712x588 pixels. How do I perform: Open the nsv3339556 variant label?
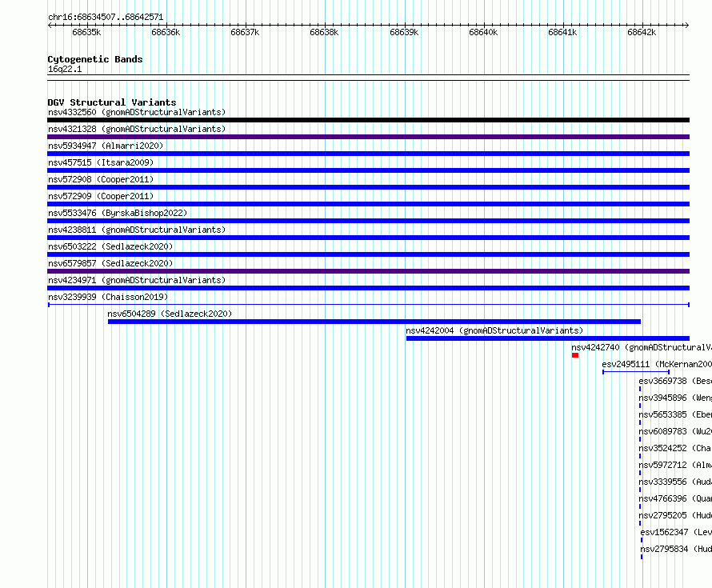tap(674, 482)
